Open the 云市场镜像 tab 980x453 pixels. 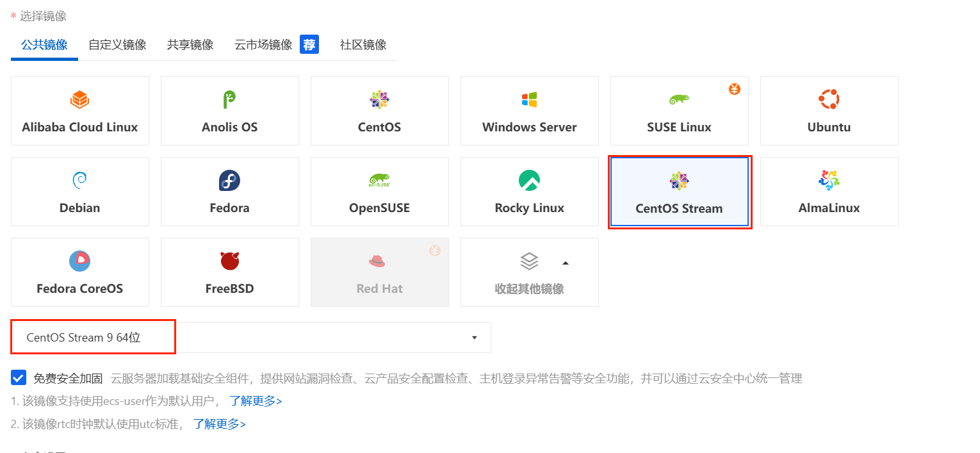(263, 45)
